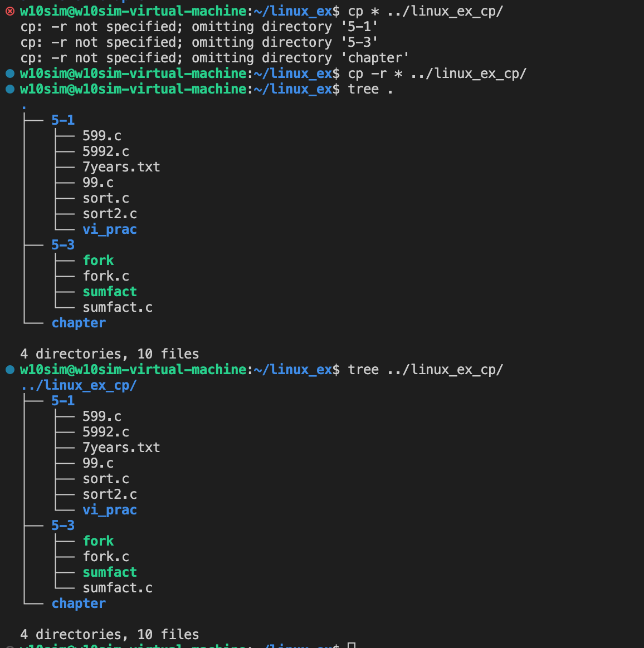This screenshot has height=648, width=644.
Task: Click second sumfact.c file entry
Action: click(118, 588)
